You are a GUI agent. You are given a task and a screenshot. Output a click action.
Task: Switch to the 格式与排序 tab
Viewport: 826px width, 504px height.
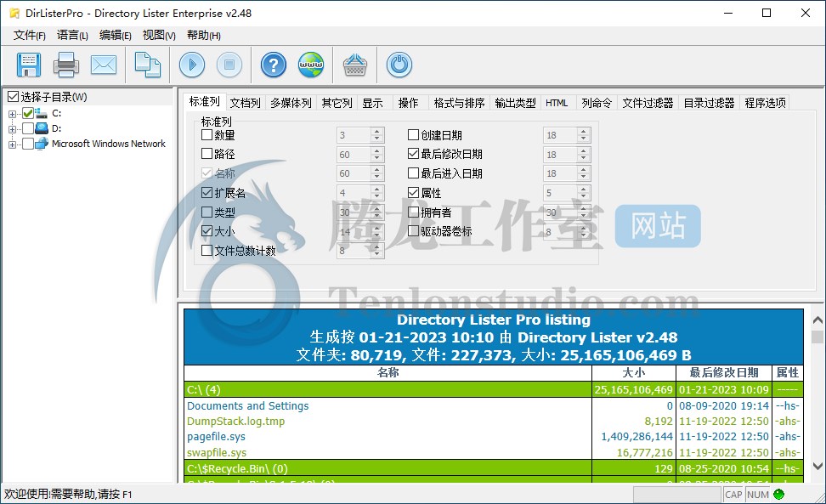[459, 103]
